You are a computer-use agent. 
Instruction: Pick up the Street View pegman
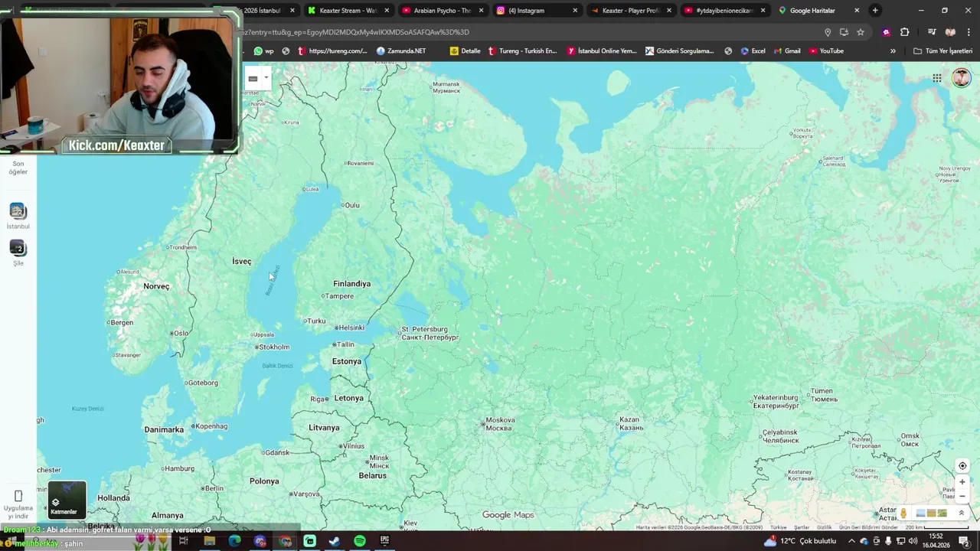click(x=903, y=514)
